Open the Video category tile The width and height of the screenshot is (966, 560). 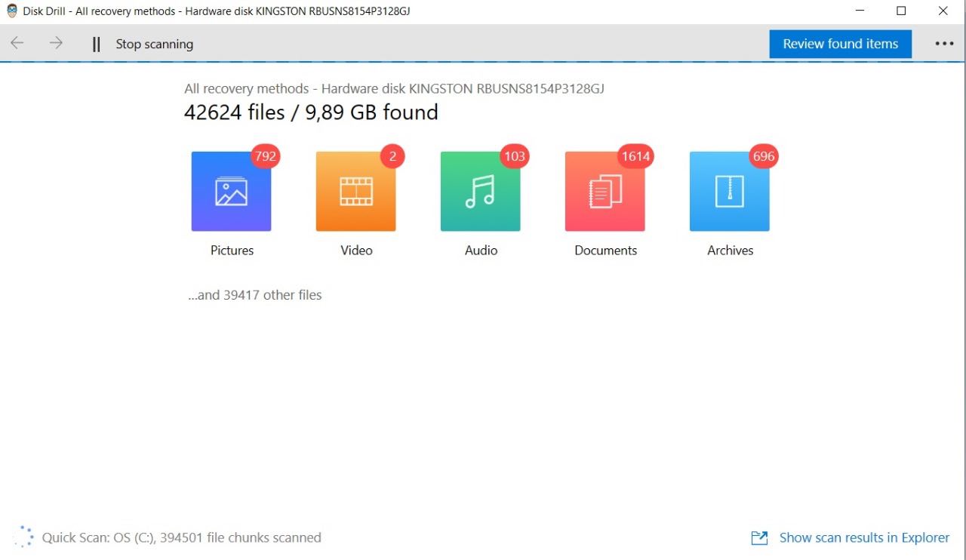(x=355, y=192)
